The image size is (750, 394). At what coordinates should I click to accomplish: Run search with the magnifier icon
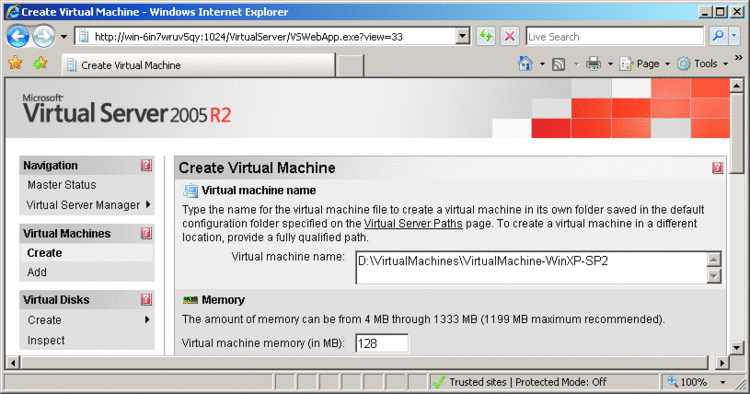coord(717,36)
